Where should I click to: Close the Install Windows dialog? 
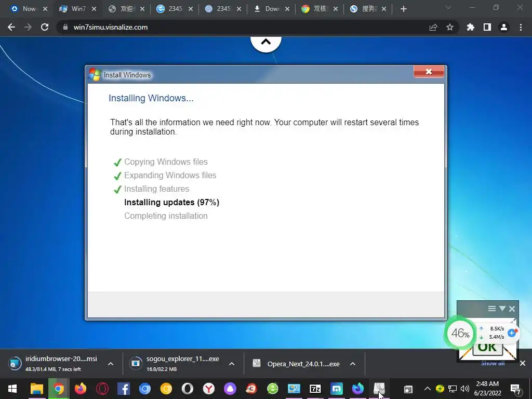429,72
